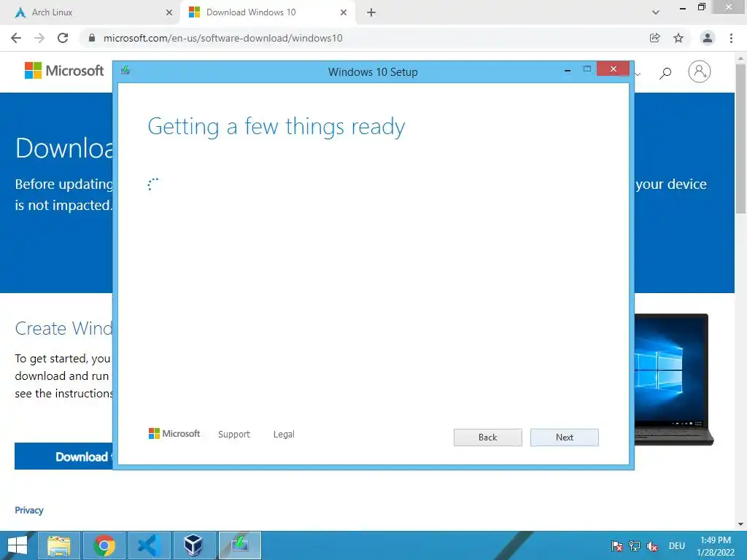Minimize the Chrome window
Screen dimensions: 747x560
[683, 8]
